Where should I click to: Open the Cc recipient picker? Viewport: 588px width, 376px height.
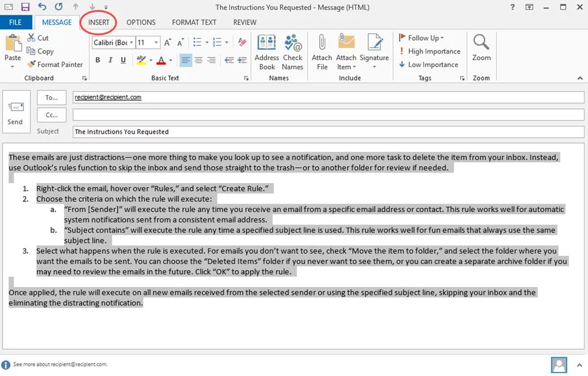coord(51,114)
